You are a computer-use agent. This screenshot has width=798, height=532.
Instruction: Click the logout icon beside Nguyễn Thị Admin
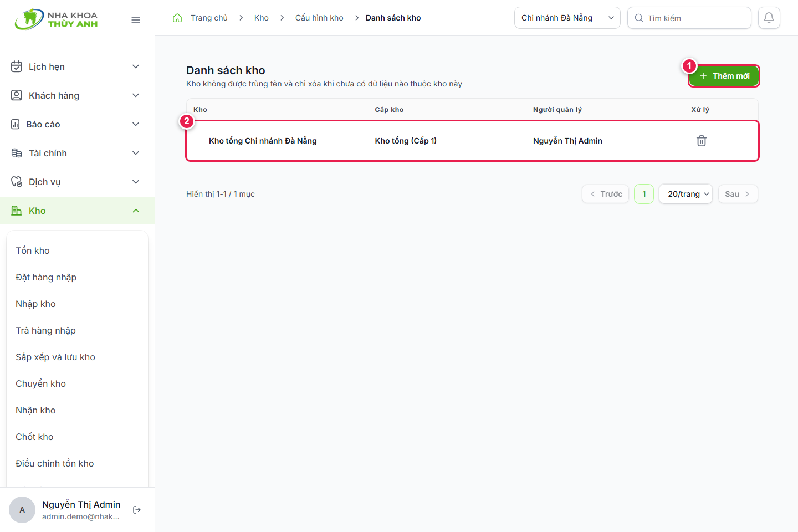(x=137, y=510)
